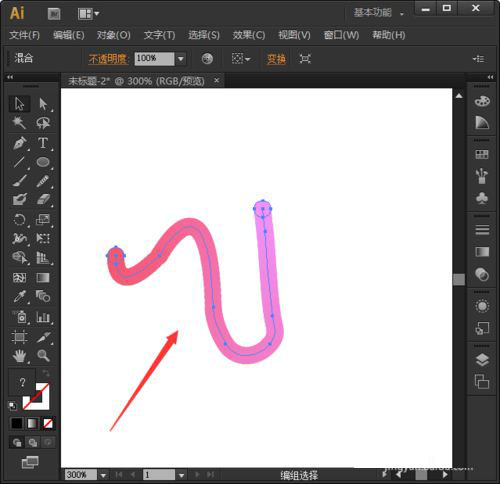Select the Hand tool
Viewport: 500px width, 484px height.
click(19, 356)
